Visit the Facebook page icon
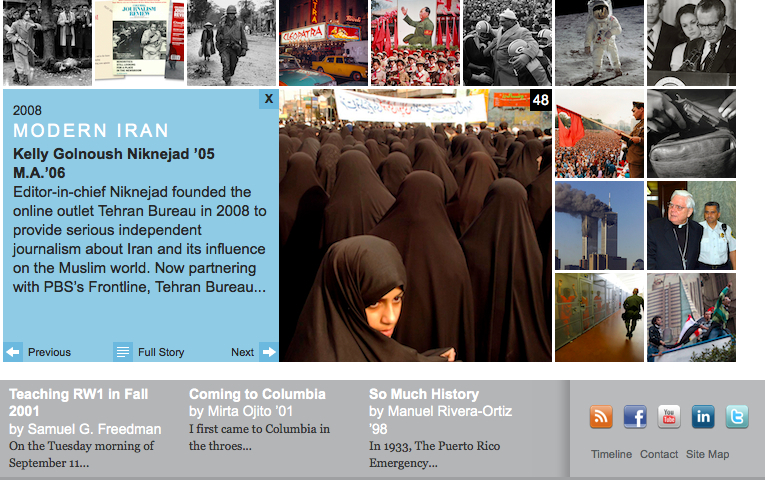The image size is (765, 480). [635, 417]
